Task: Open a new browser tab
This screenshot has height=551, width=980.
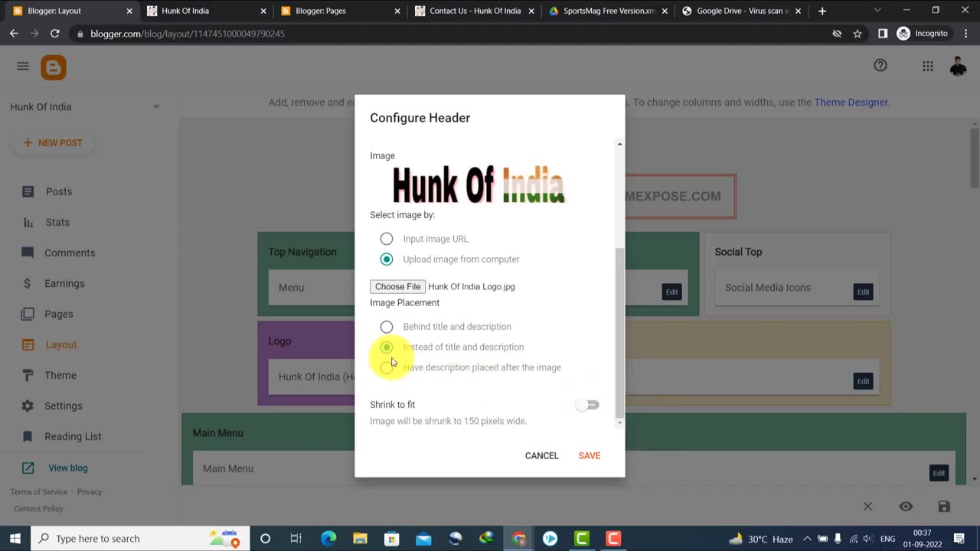Action: [822, 11]
